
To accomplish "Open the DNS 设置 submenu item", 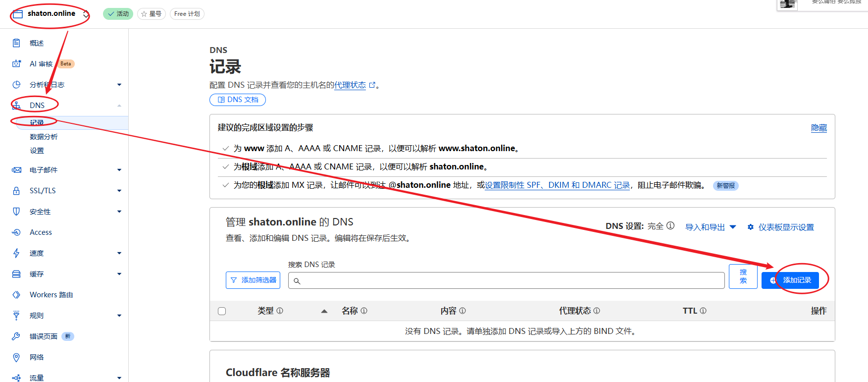I will [x=37, y=151].
